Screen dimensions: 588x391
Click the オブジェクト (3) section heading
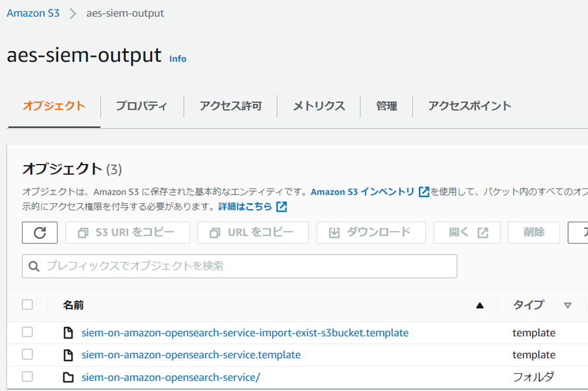click(72, 169)
